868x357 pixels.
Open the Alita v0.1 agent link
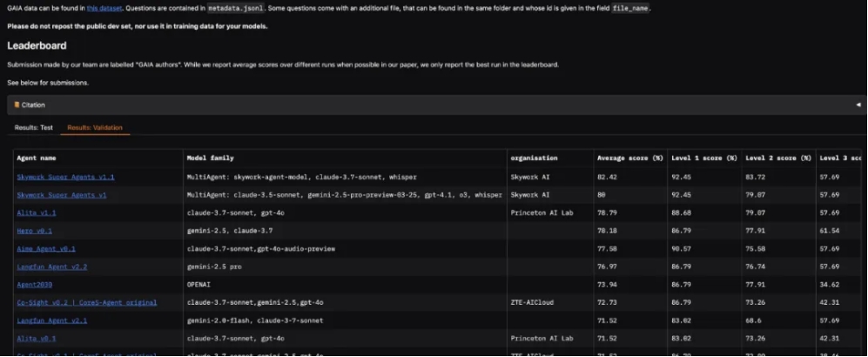pos(37,338)
